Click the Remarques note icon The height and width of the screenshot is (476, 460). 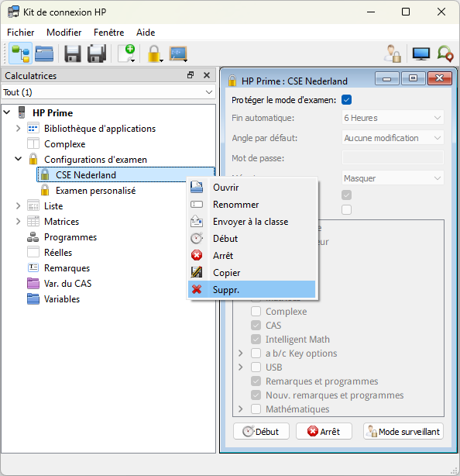click(x=33, y=267)
